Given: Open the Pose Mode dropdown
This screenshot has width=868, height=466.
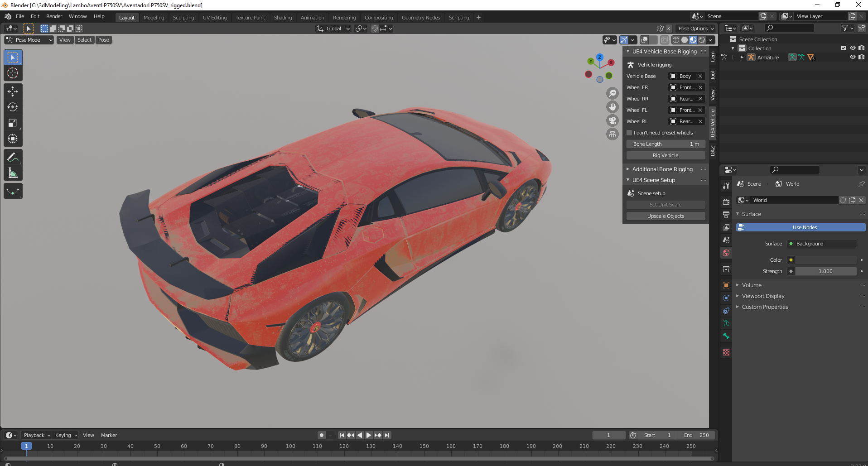Looking at the screenshot, I should pyautogui.click(x=29, y=40).
